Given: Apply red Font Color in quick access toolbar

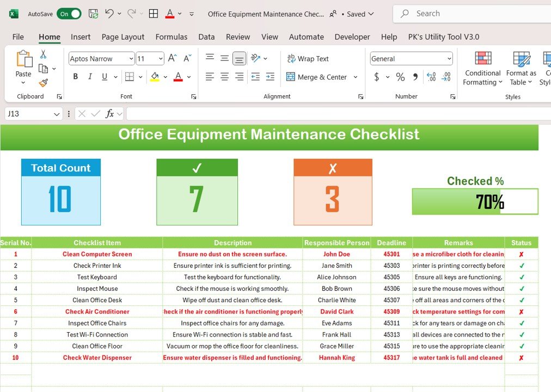Looking at the screenshot, I should (x=170, y=14).
